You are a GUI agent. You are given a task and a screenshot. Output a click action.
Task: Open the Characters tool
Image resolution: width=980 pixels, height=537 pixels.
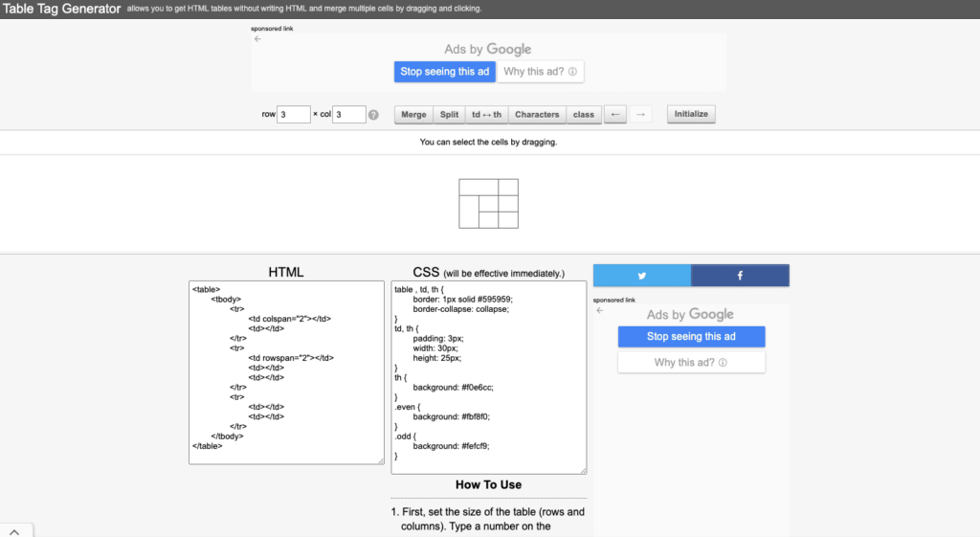point(537,115)
